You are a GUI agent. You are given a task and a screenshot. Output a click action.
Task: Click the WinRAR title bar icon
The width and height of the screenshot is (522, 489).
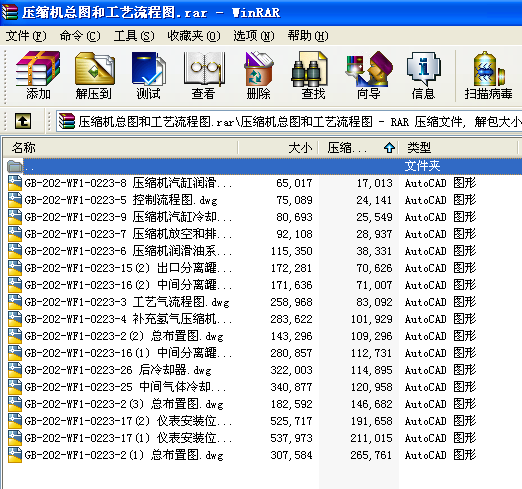(9, 12)
